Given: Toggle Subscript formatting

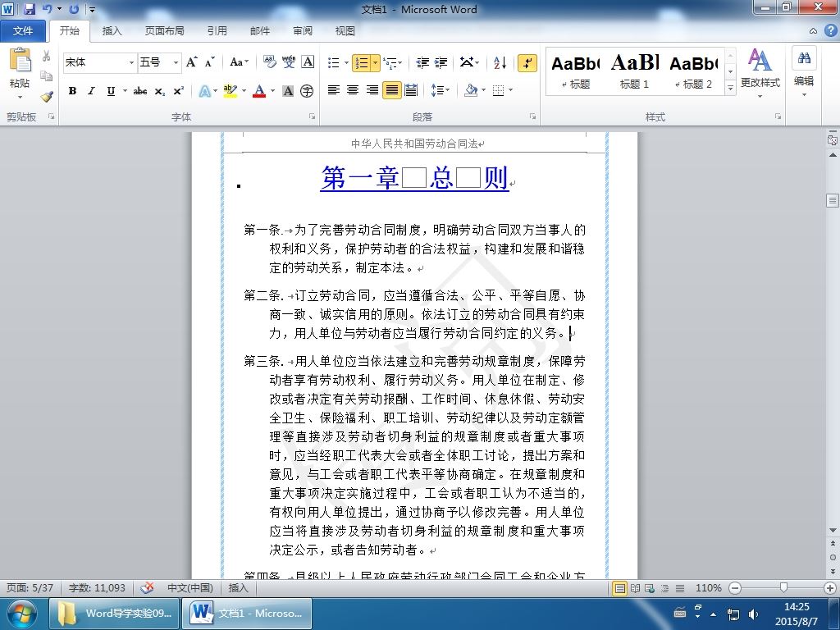Looking at the screenshot, I should tap(160, 91).
